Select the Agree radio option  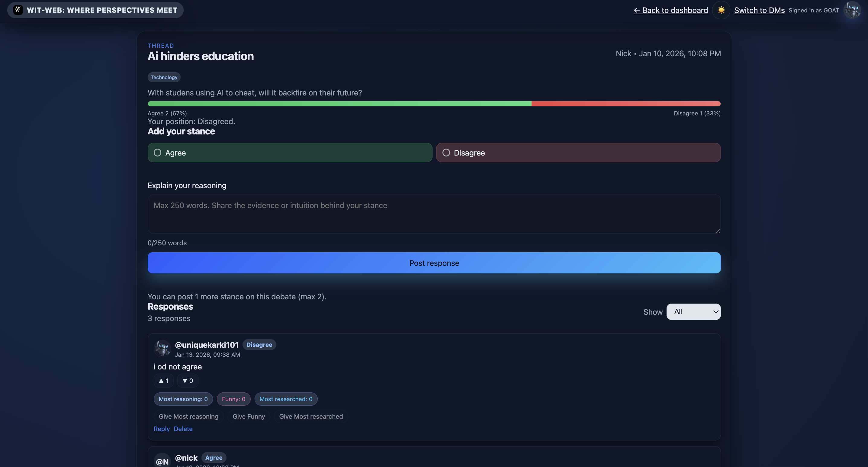[x=157, y=153]
